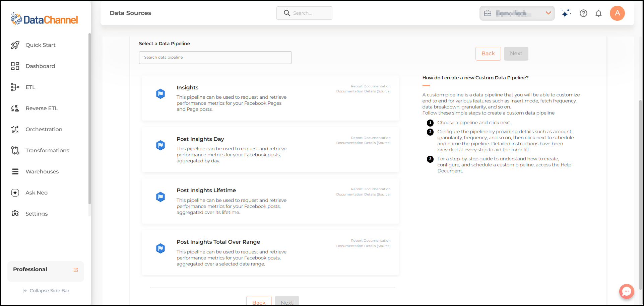Open Quick Start rocket icon

coord(15,45)
